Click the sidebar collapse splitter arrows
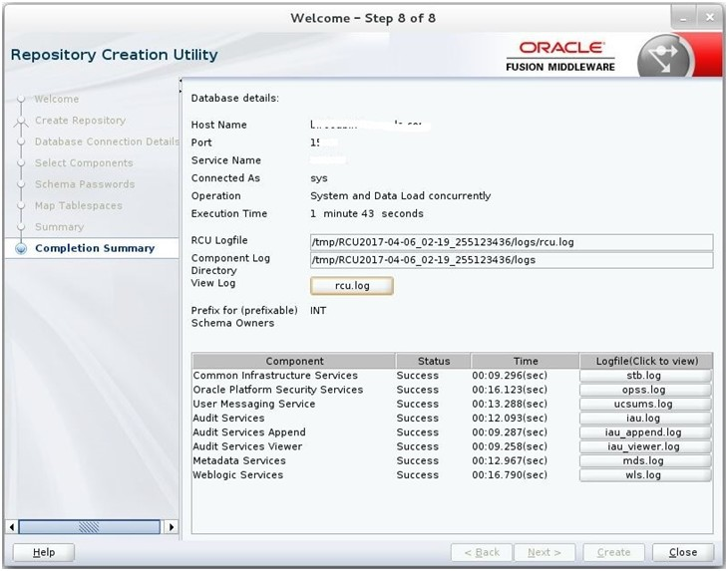728x571 pixels. [181, 86]
